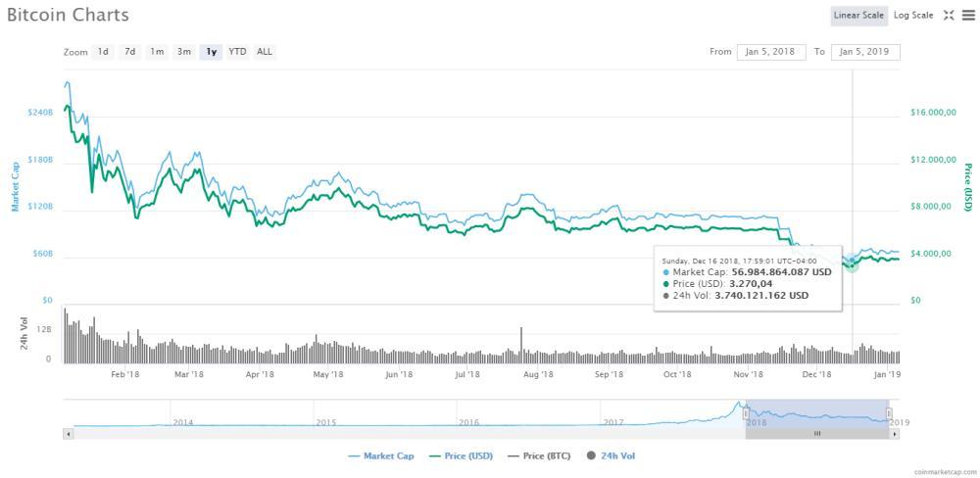Click the 2014 label in navigator
The height and width of the screenshot is (478, 980).
pos(183,422)
